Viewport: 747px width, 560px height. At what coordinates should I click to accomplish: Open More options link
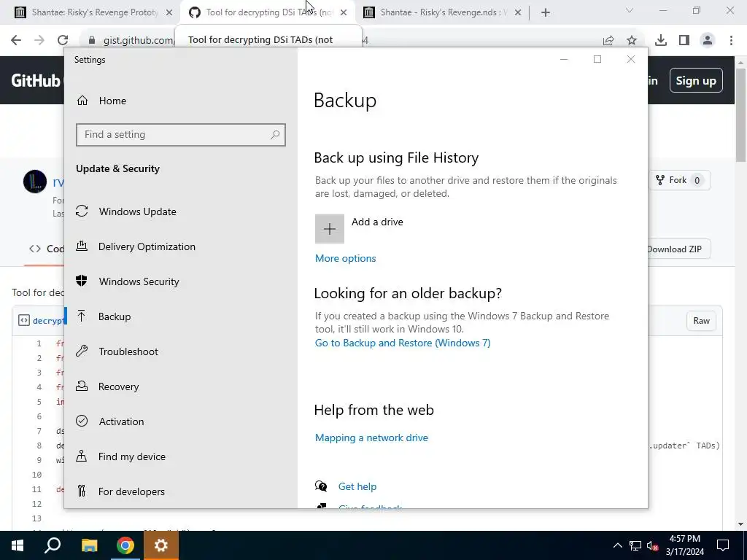click(x=345, y=258)
